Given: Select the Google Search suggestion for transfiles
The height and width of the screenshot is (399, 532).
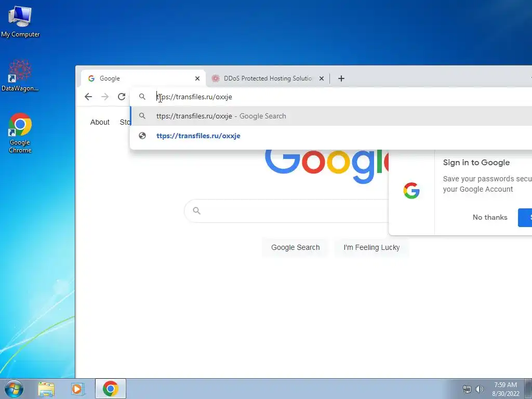Looking at the screenshot, I should click(331, 116).
